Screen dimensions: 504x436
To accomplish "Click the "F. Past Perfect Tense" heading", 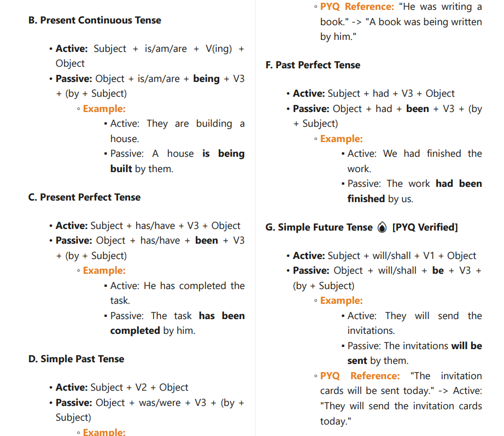I will coord(313,65).
